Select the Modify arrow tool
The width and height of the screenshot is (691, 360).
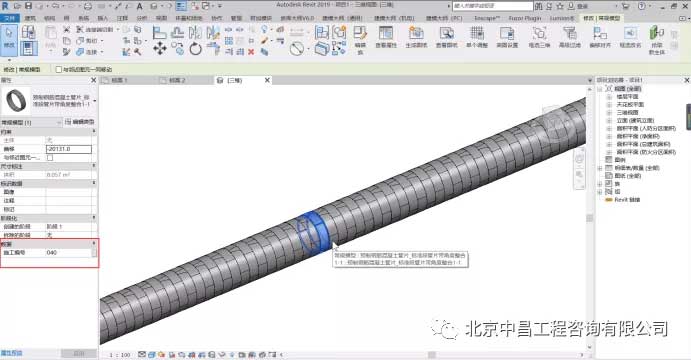point(9,38)
